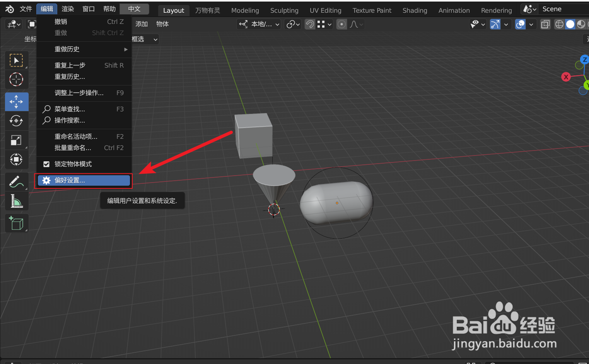Open proportional falloff curve dropdown
This screenshot has height=364, width=589.
coord(356,24)
